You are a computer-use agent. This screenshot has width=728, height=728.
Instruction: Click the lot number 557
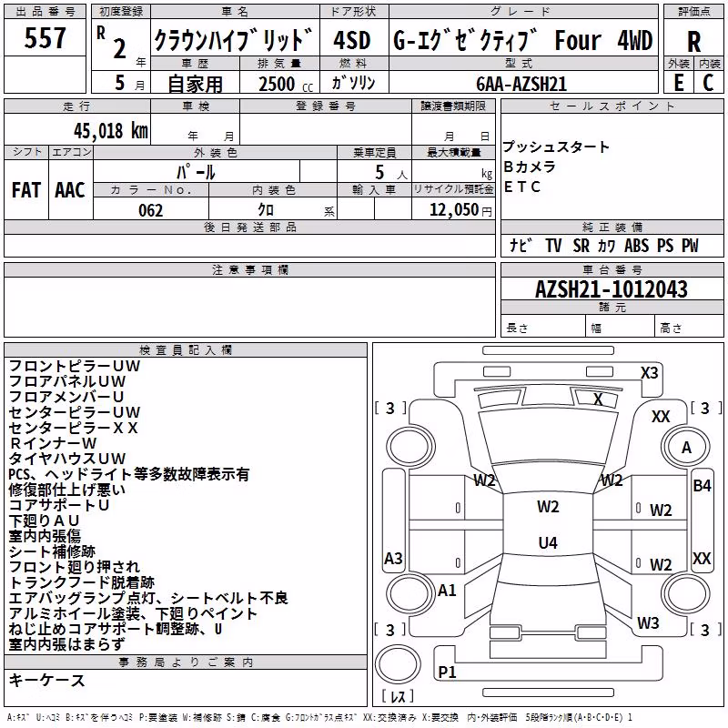point(45,38)
